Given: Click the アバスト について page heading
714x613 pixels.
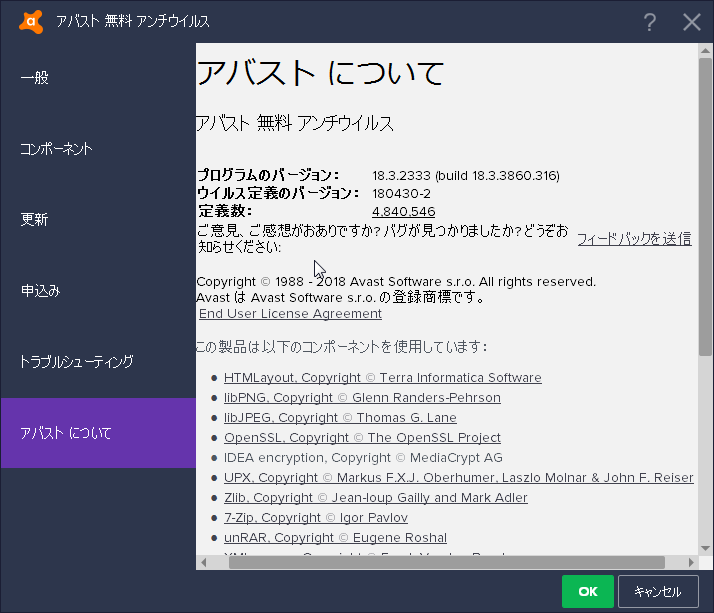Looking at the screenshot, I should pyautogui.click(x=320, y=73).
